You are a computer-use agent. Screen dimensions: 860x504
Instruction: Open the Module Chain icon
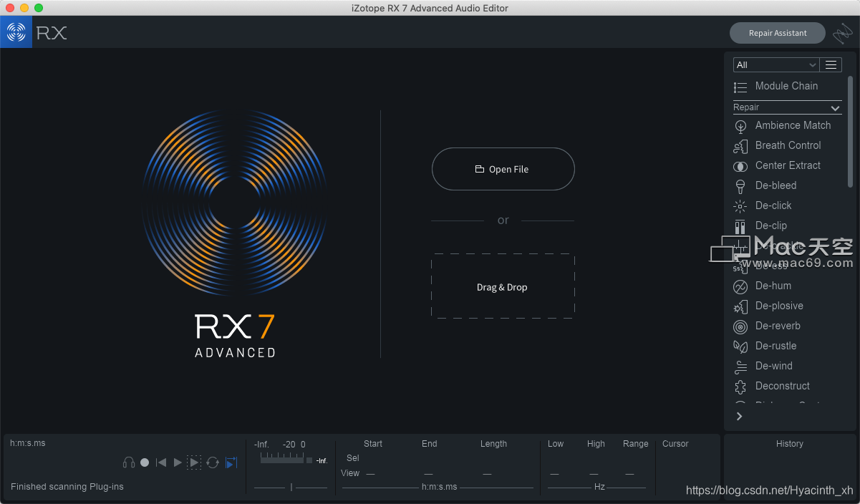tap(740, 87)
